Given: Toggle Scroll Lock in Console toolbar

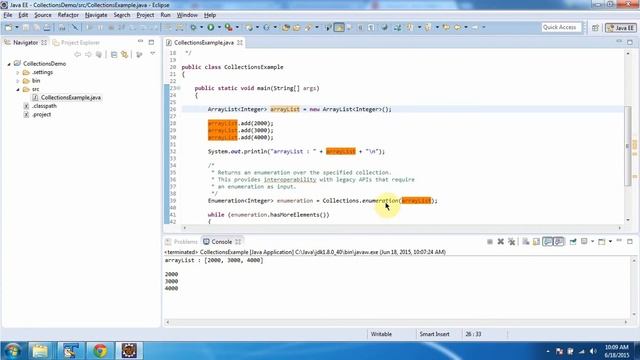Looking at the screenshot, I should pos(536,242).
